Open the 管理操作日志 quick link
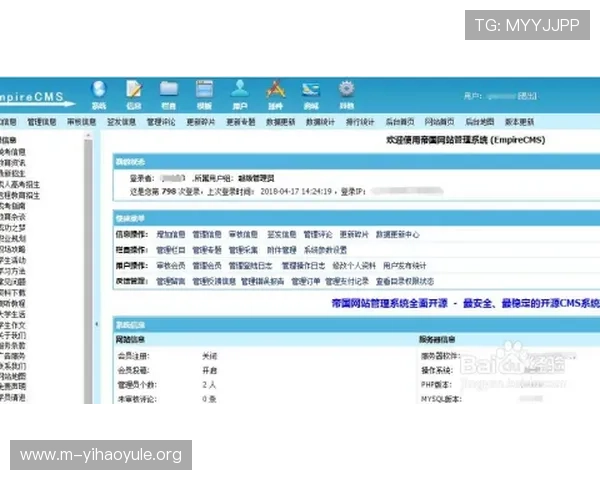600x480 pixels. 303,266
